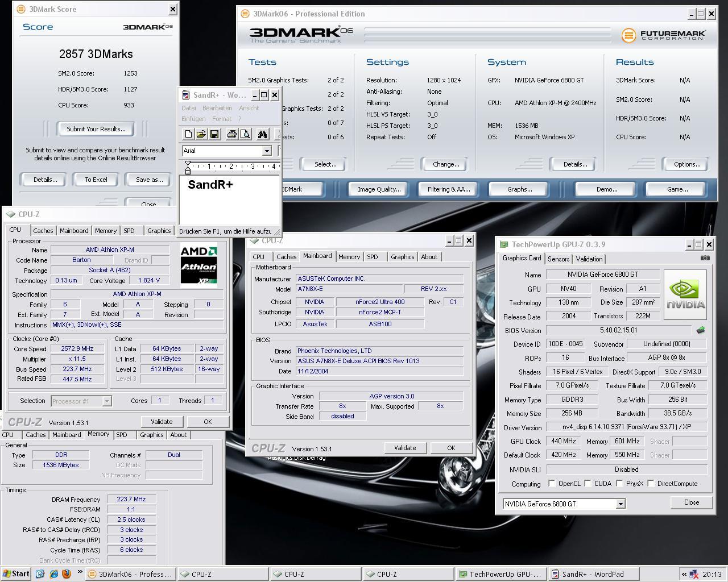Open the Processor #1 selection dropdown
Screen dimensions: 728x582
tap(106, 401)
